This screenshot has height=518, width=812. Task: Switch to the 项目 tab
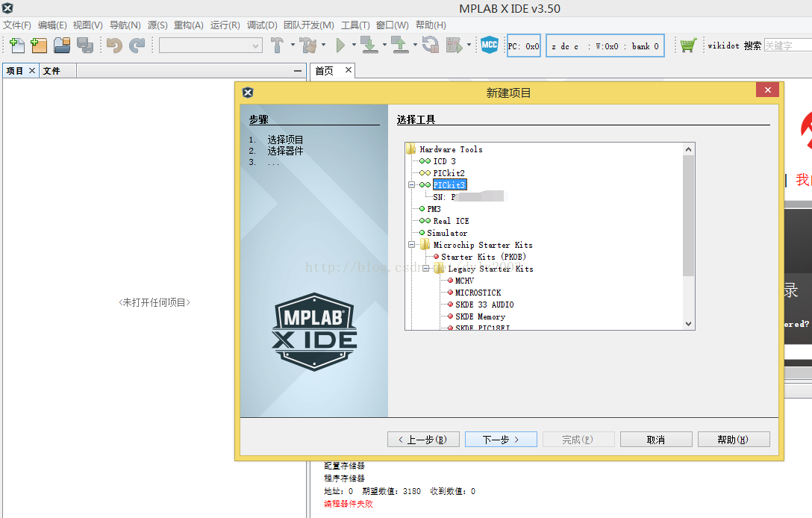point(14,71)
